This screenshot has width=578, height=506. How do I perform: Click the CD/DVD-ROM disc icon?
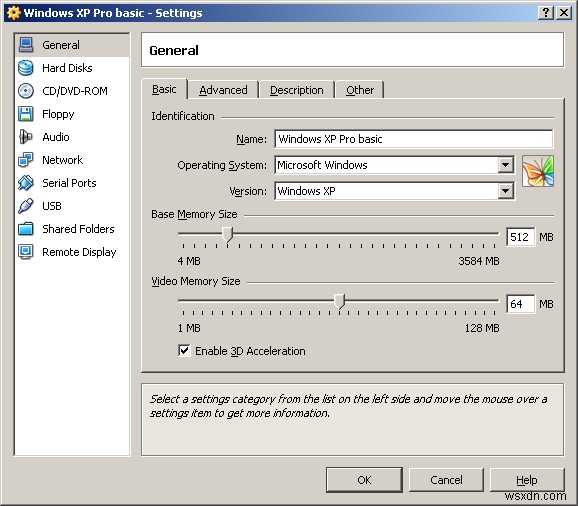(x=26, y=91)
